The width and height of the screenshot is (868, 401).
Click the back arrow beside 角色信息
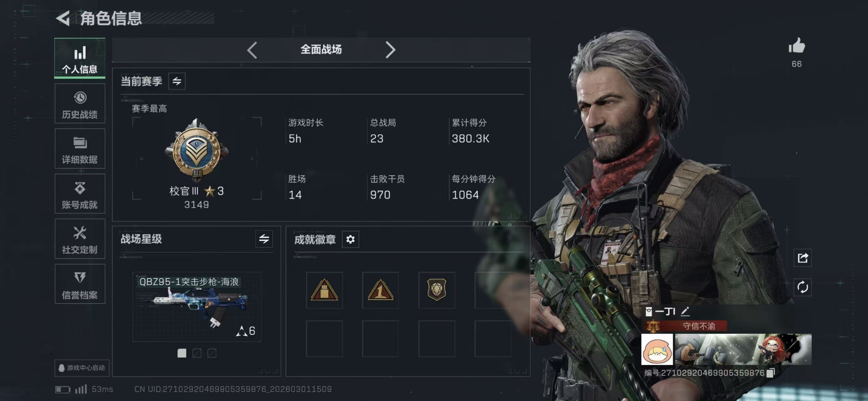pos(63,18)
